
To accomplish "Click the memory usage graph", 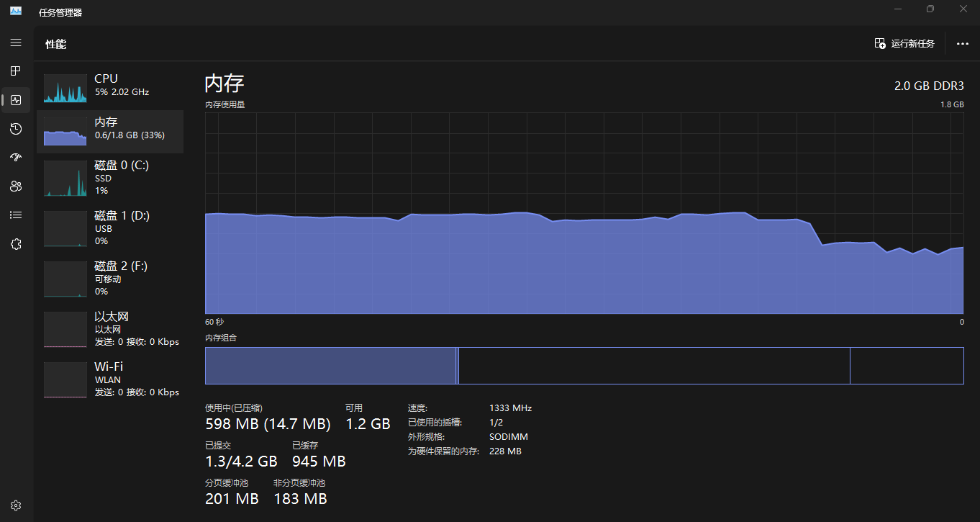I will (x=584, y=213).
